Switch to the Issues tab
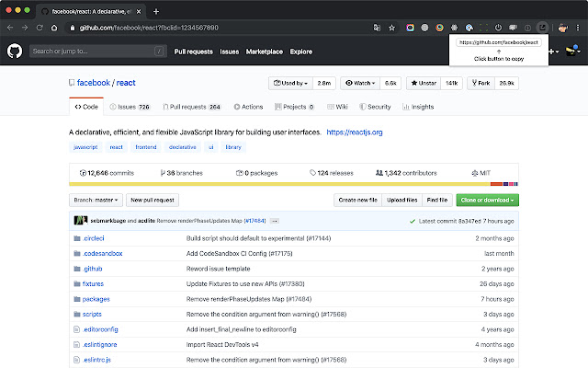Viewport: 588px width, 368px height. pos(129,107)
